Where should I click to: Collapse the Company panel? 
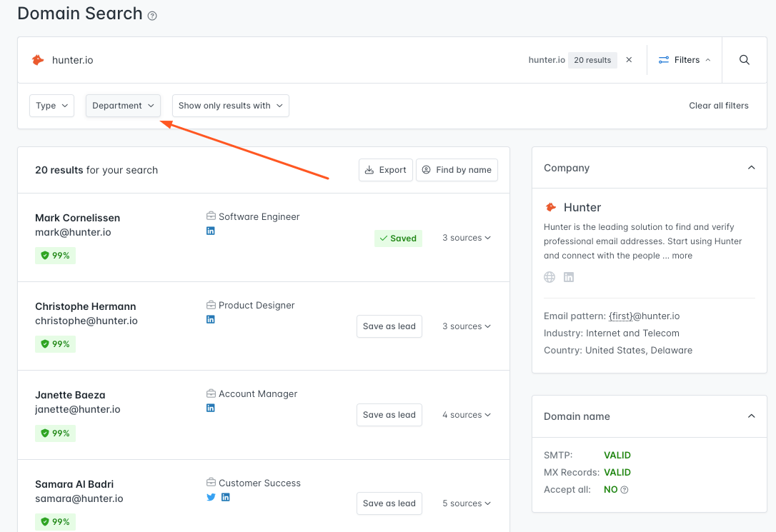751,168
